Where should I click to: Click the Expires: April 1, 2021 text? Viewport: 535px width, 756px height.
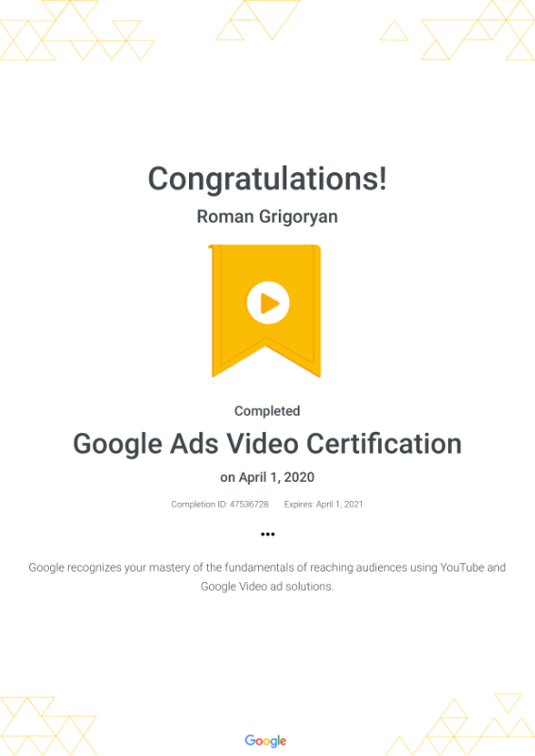coord(323,505)
